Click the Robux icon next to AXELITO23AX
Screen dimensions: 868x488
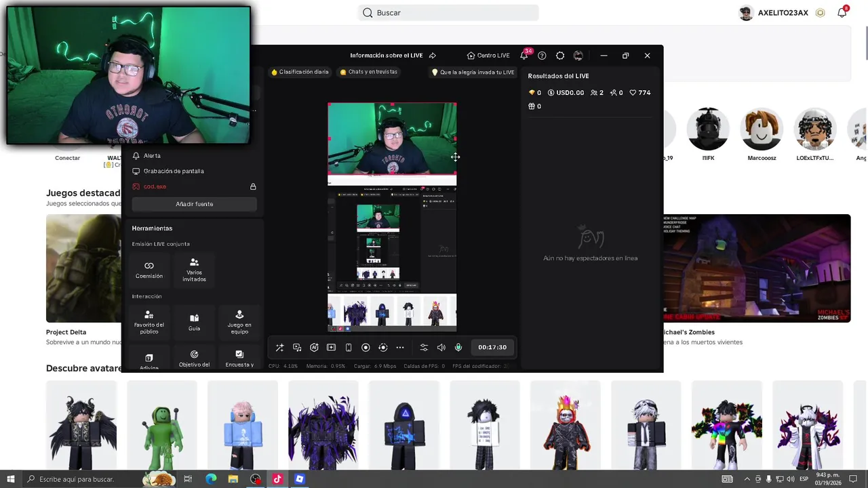pyautogui.click(x=821, y=13)
